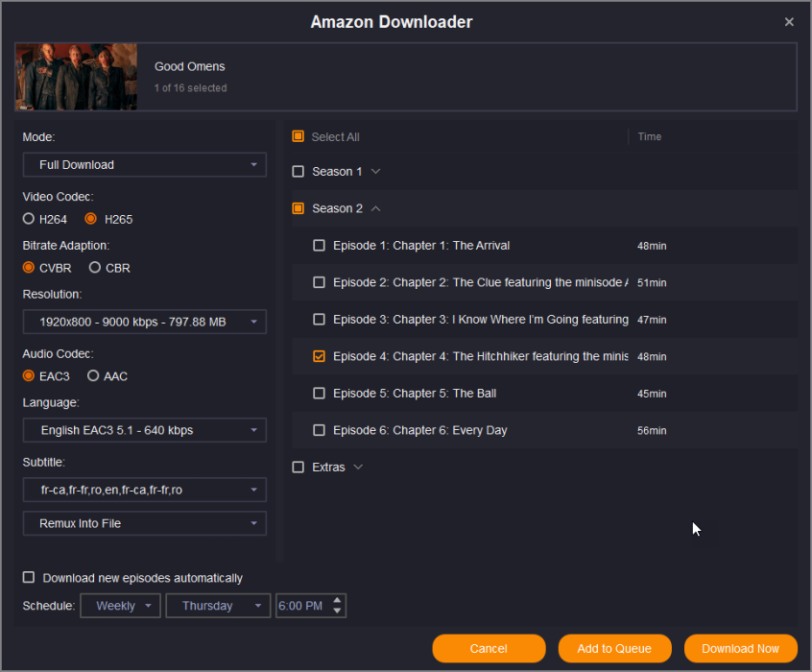This screenshot has width=812, height=672.
Task: Enable Download new episodes automatically
Action: coord(29,577)
